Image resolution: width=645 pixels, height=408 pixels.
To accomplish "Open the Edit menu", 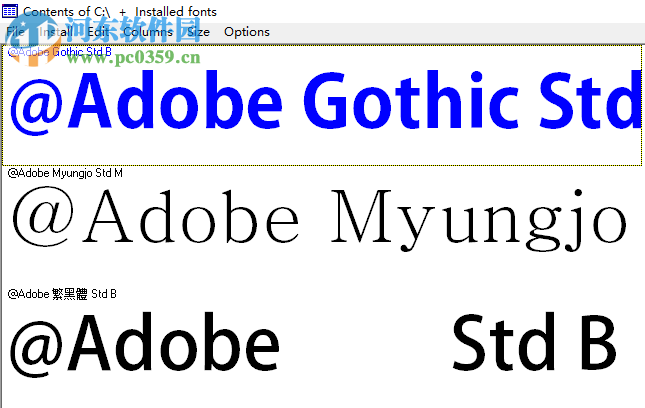I will click(x=98, y=32).
